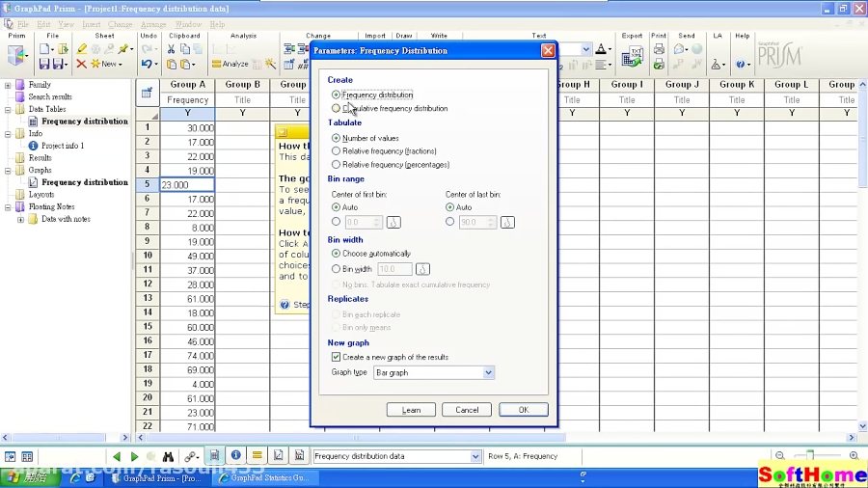This screenshot has width=868, height=488.
Task: Select Auto for center of last bin
Action: point(450,207)
